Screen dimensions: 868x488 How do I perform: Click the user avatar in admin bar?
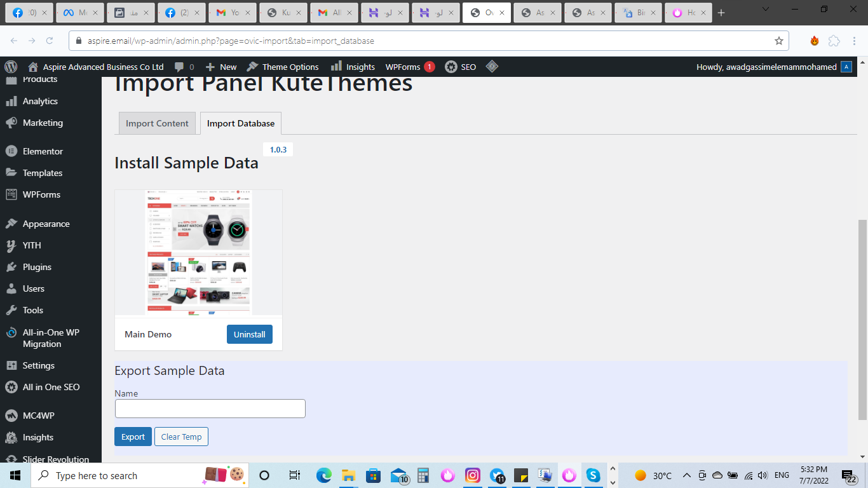pyautogui.click(x=846, y=67)
